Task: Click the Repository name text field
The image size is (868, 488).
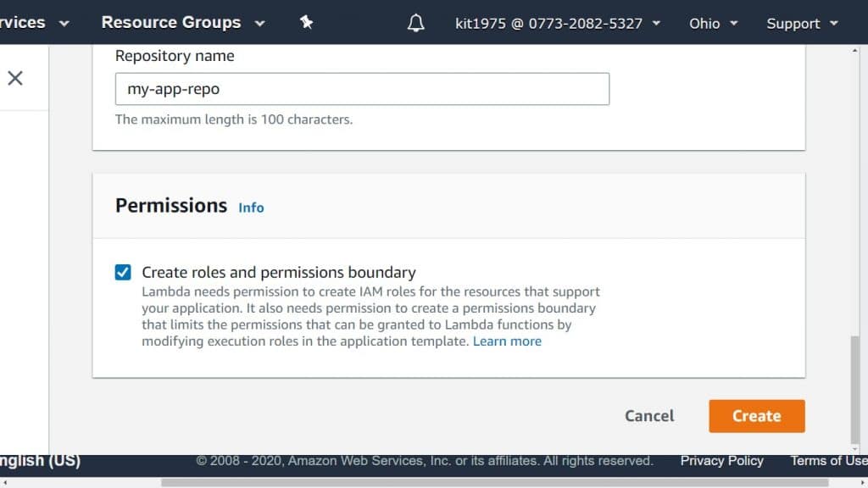Action: 362,89
